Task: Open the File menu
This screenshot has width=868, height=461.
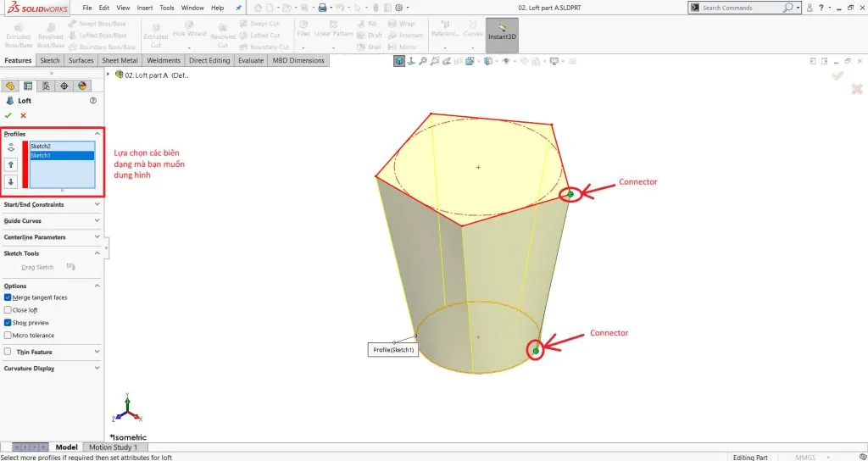Action: [87, 8]
